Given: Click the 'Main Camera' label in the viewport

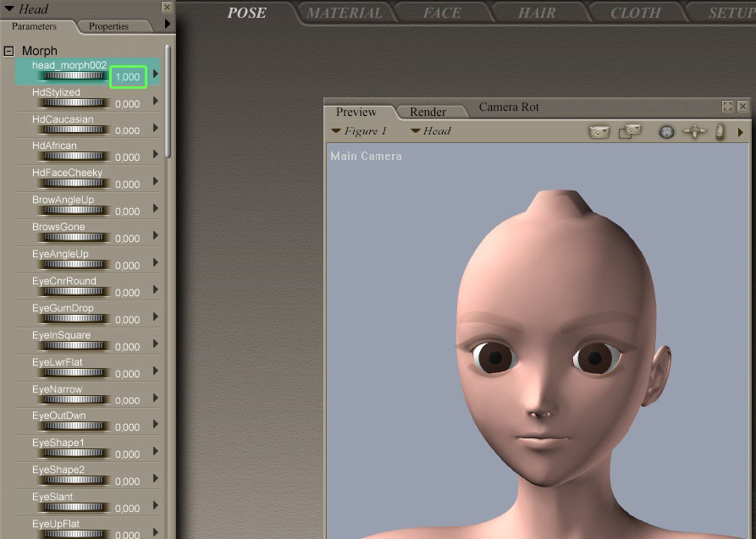Looking at the screenshot, I should pos(366,157).
